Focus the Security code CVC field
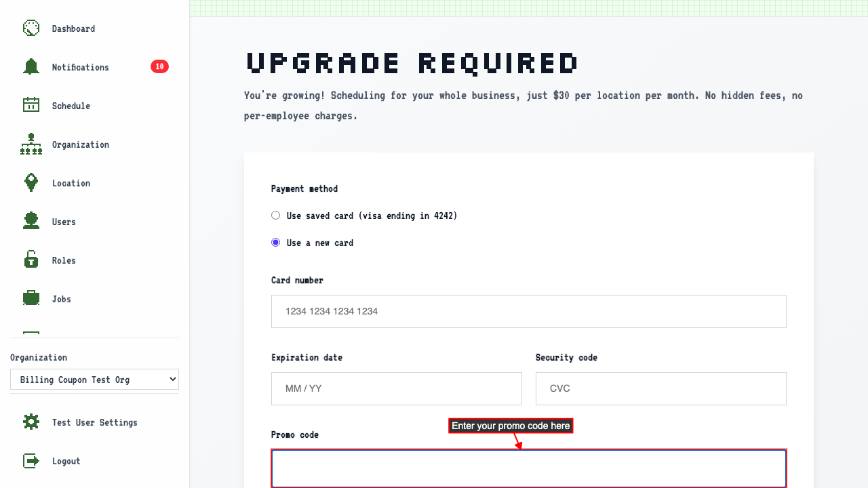The image size is (868, 488). (661, 388)
